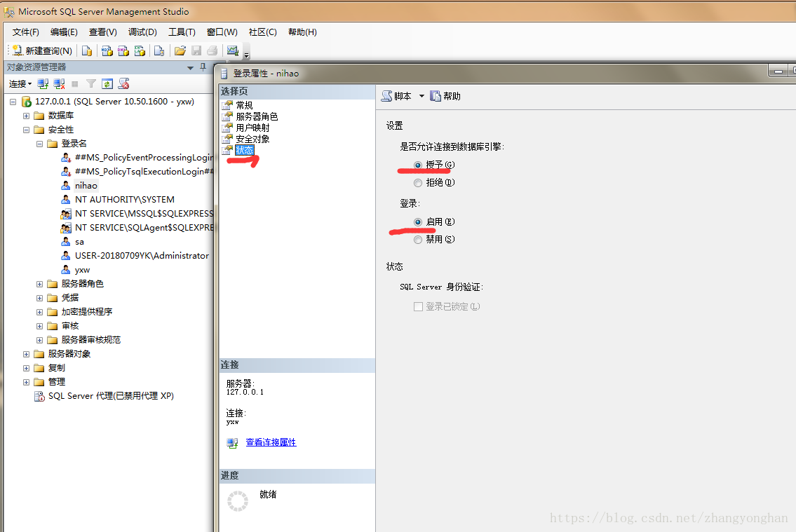Collapse the 登录名 folder
This screenshot has width=796, height=532.
point(39,144)
